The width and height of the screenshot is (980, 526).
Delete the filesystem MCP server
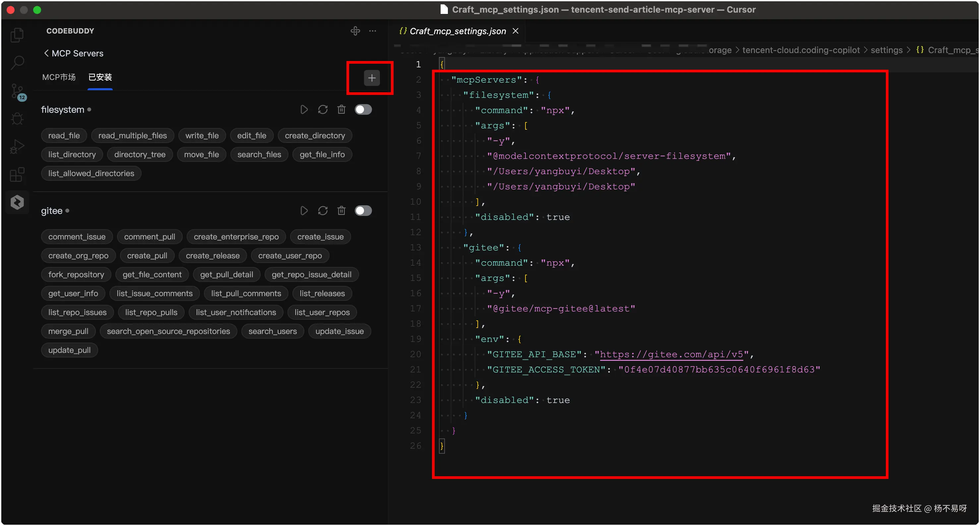coord(341,110)
